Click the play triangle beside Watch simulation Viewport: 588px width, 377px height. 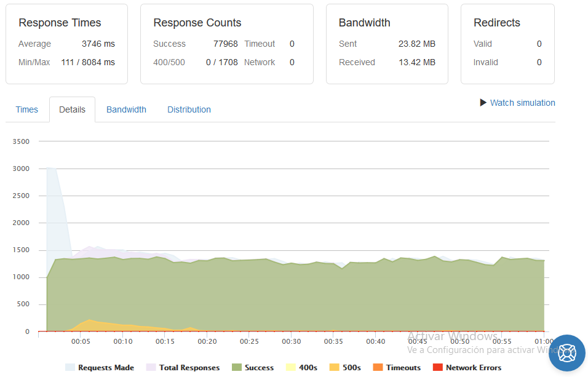coord(483,103)
